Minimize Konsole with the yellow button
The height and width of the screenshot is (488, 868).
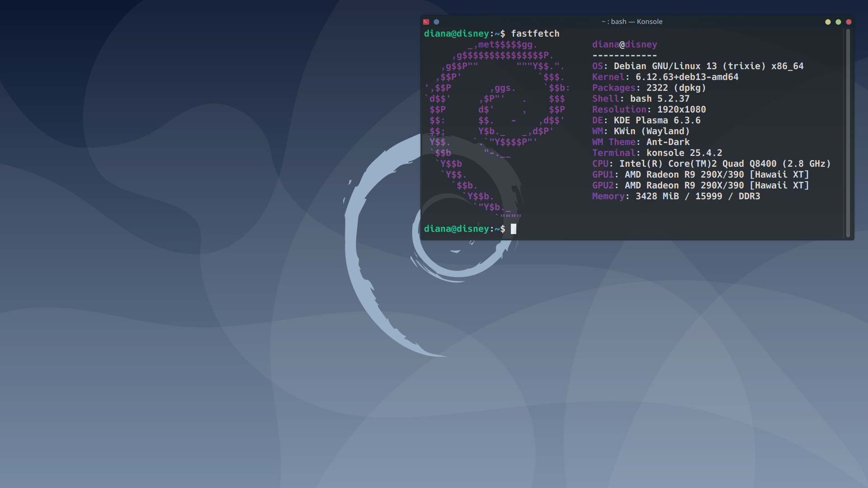click(828, 22)
